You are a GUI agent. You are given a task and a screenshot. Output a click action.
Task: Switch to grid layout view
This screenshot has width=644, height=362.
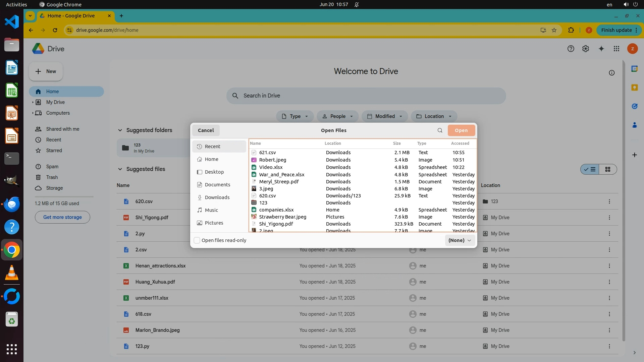607,169
